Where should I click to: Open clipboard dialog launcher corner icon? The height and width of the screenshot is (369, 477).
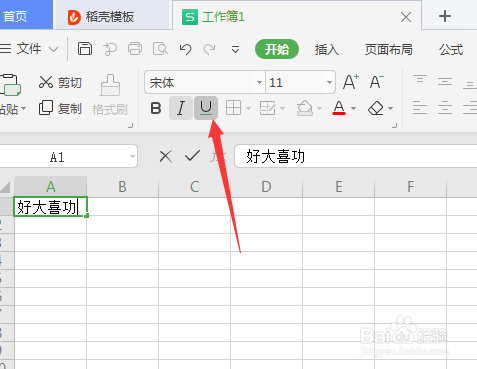coord(131,126)
